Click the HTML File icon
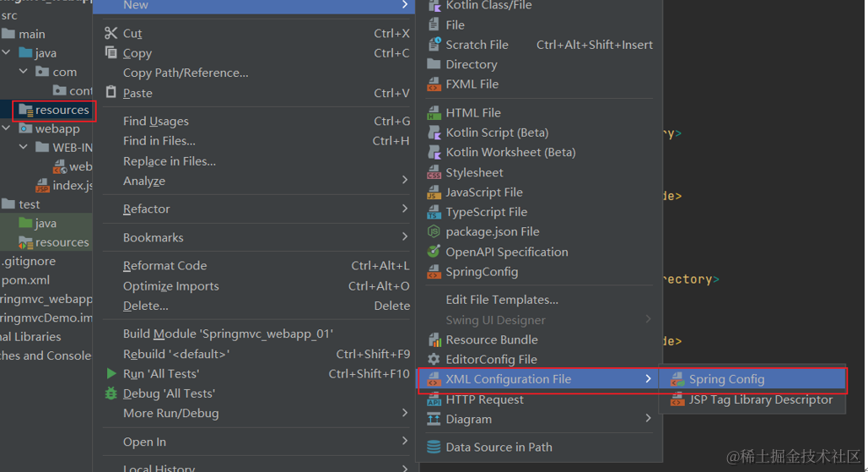Image resolution: width=868 pixels, height=472 pixels. (x=434, y=112)
